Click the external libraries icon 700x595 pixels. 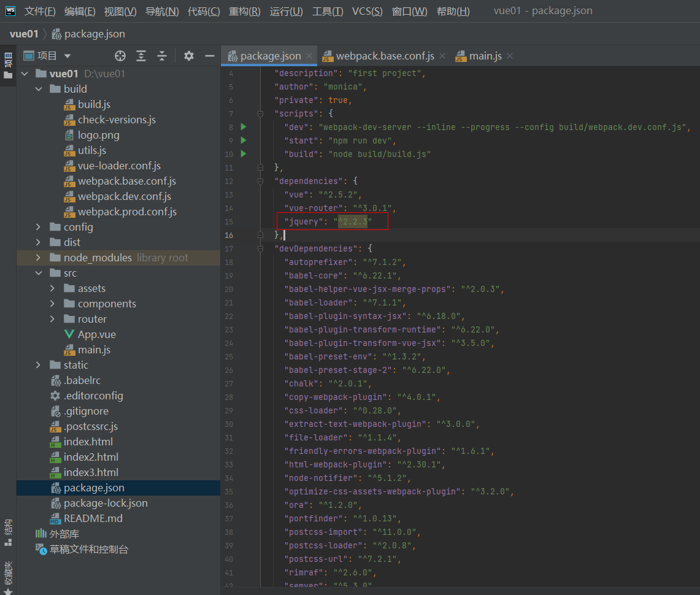(x=41, y=534)
